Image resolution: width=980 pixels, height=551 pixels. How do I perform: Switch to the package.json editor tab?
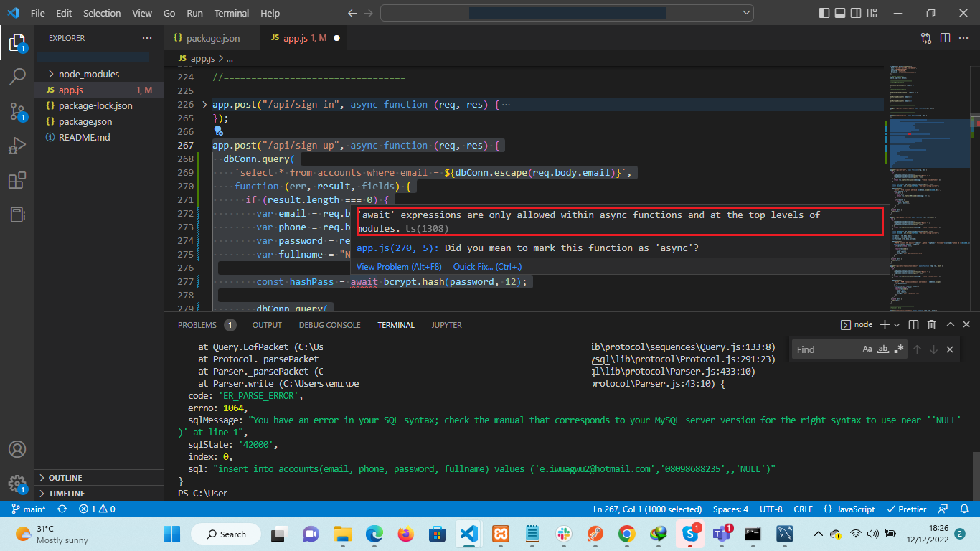212,38
